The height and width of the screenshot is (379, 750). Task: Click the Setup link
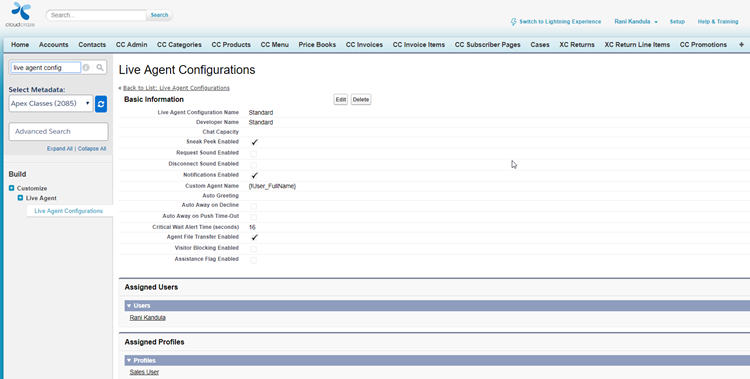(x=677, y=22)
